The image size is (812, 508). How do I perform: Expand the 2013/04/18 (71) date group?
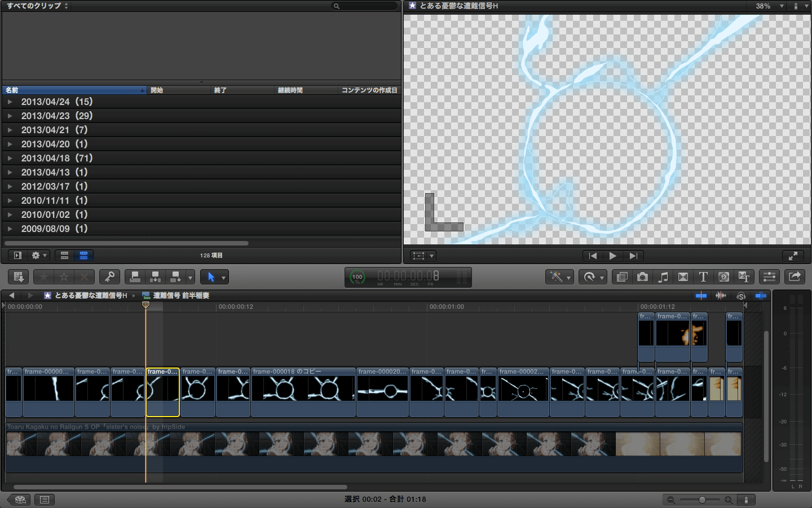pos(10,158)
